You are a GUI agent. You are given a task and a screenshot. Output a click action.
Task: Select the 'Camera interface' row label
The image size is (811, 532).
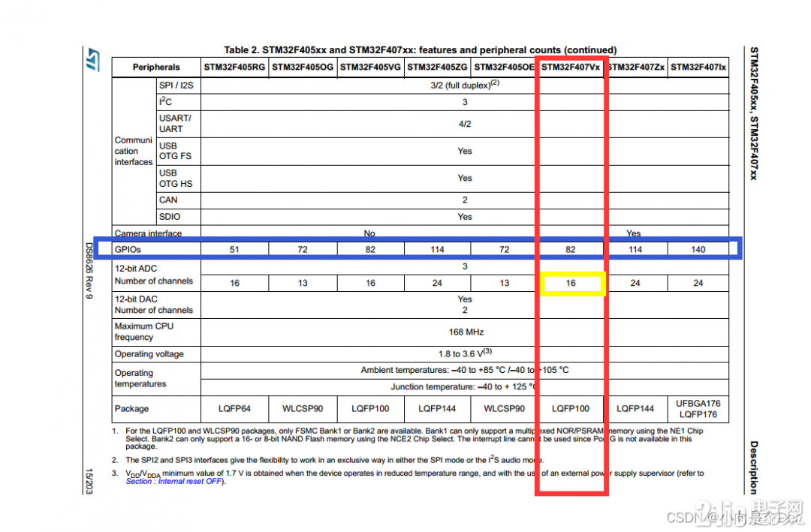click(148, 233)
